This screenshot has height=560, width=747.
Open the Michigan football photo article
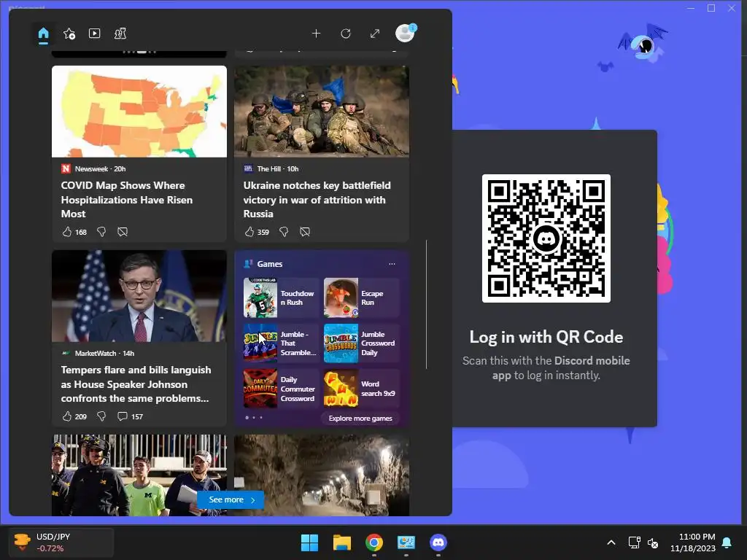click(139, 475)
